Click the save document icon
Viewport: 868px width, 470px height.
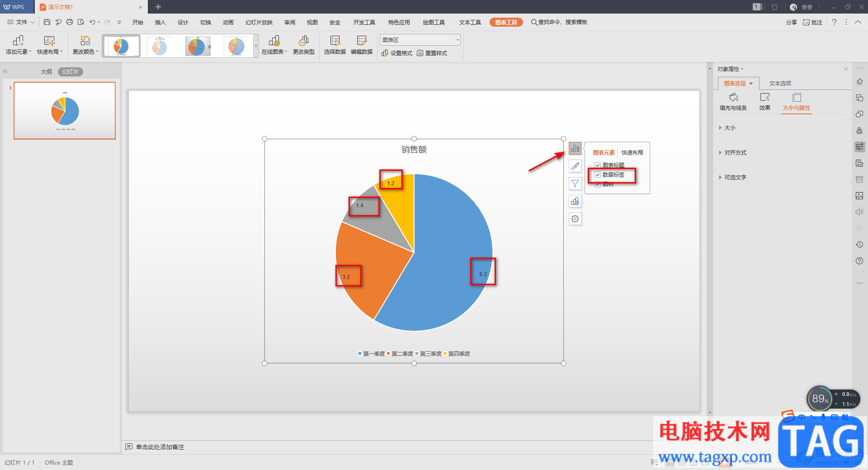tap(47, 22)
